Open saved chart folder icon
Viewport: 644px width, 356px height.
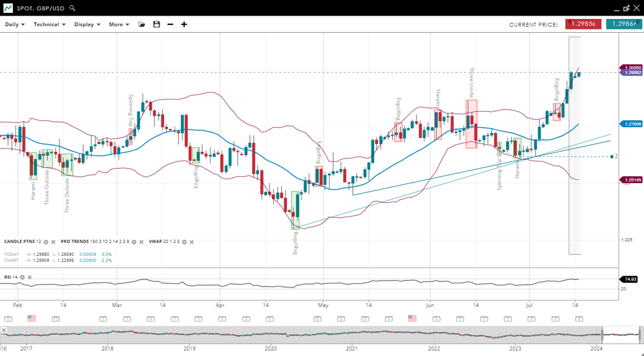(x=142, y=24)
